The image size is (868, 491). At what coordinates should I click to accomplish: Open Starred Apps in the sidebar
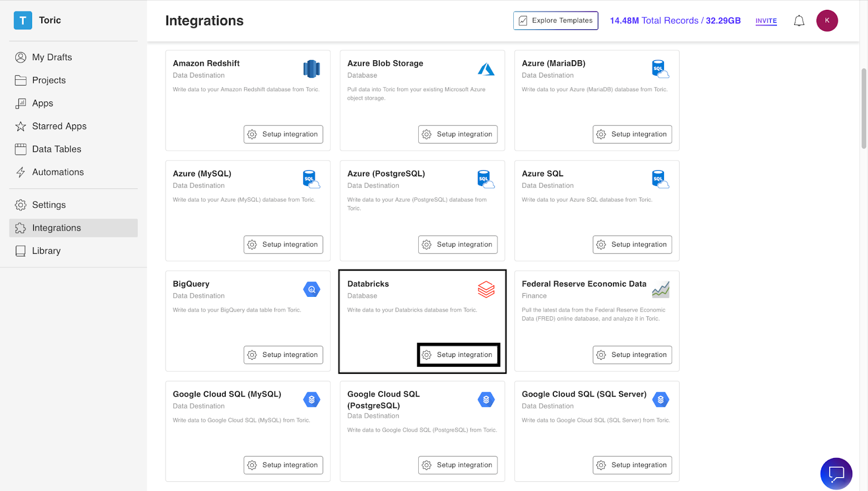[x=73, y=126]
